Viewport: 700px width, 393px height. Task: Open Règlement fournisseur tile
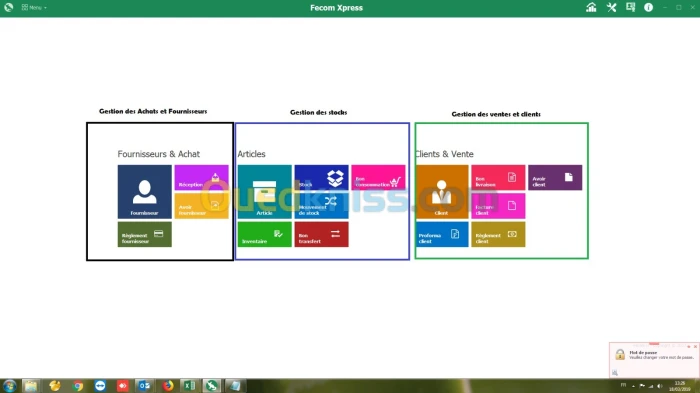(145, 234)
